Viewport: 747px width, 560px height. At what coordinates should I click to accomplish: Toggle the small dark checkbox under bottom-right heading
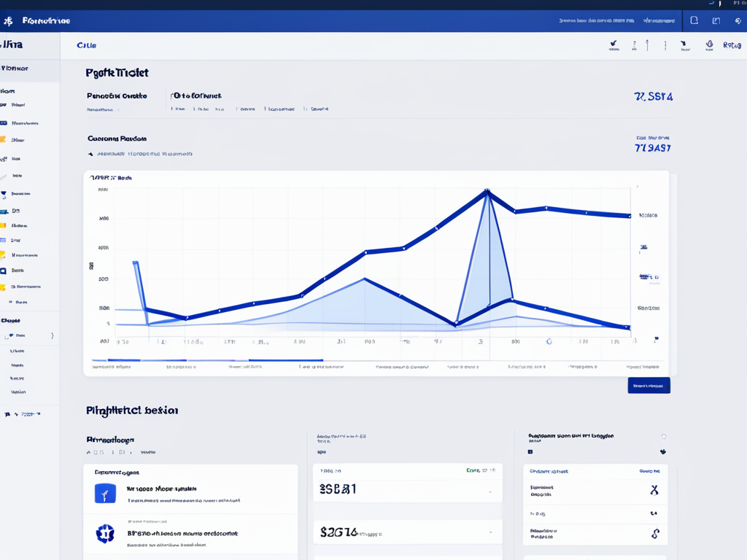point(530,451)
